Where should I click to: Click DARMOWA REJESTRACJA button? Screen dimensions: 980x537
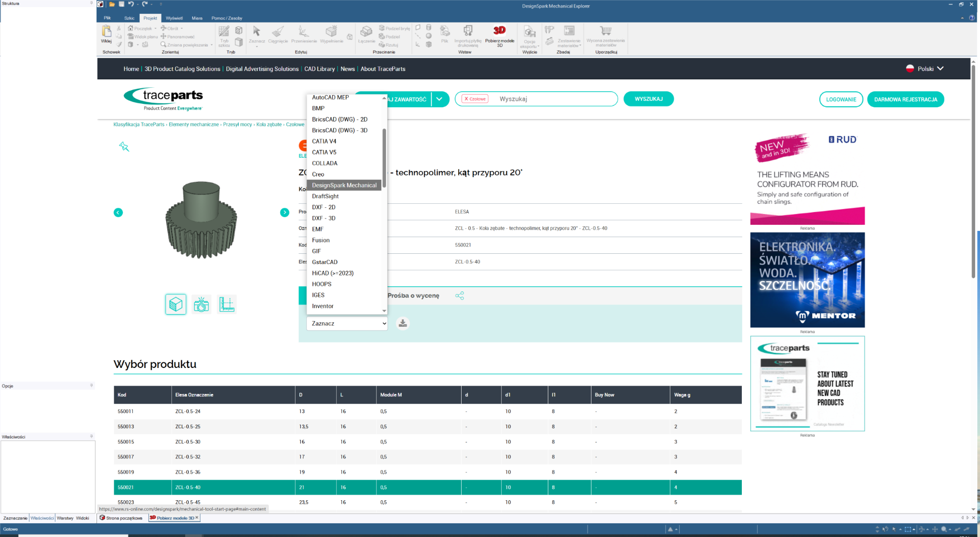(x=906, y=99)
